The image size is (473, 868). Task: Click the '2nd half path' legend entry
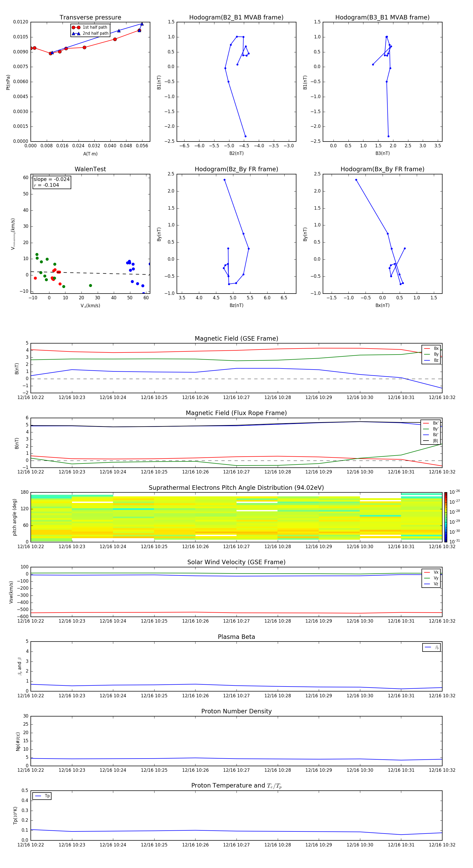click(x=90, y=33)
